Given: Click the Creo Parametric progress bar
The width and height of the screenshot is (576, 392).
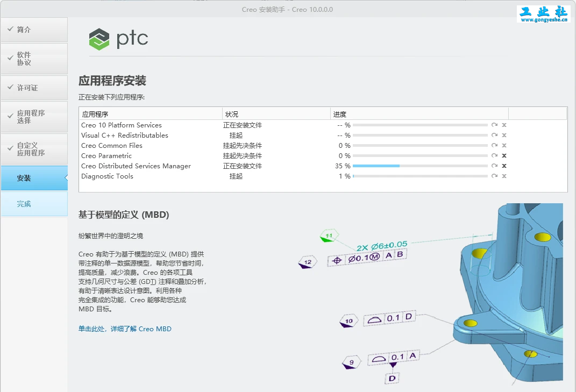Looking at the screenshot, I should [420, 156].
